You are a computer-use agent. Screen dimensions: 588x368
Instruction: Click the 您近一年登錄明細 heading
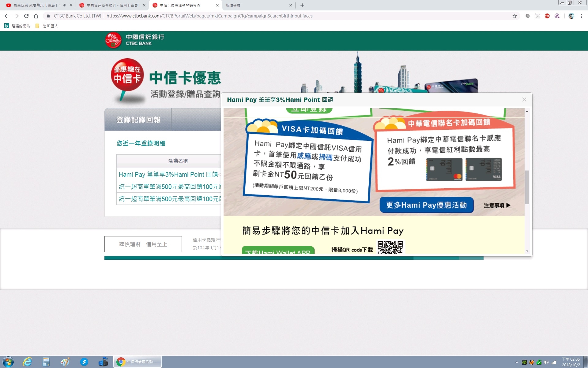point(141,143)
